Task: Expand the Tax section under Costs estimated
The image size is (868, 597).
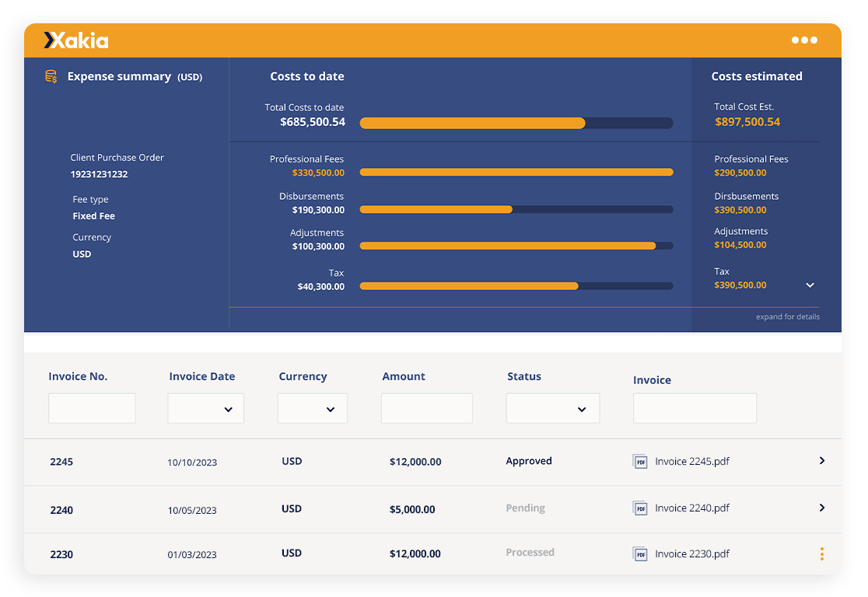Action: (810, 285)
